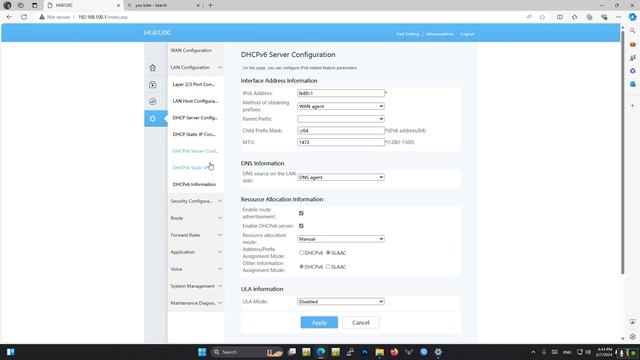Open Copilot icon in browser corner
The image size is (640, 360).
coord(633,17)
